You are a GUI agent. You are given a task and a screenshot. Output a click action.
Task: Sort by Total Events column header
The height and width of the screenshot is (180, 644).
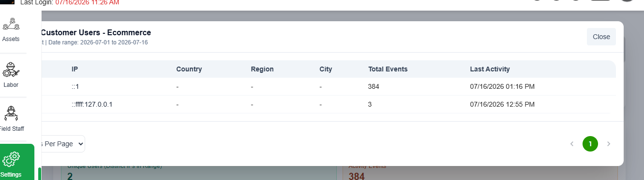click(388, 69)
